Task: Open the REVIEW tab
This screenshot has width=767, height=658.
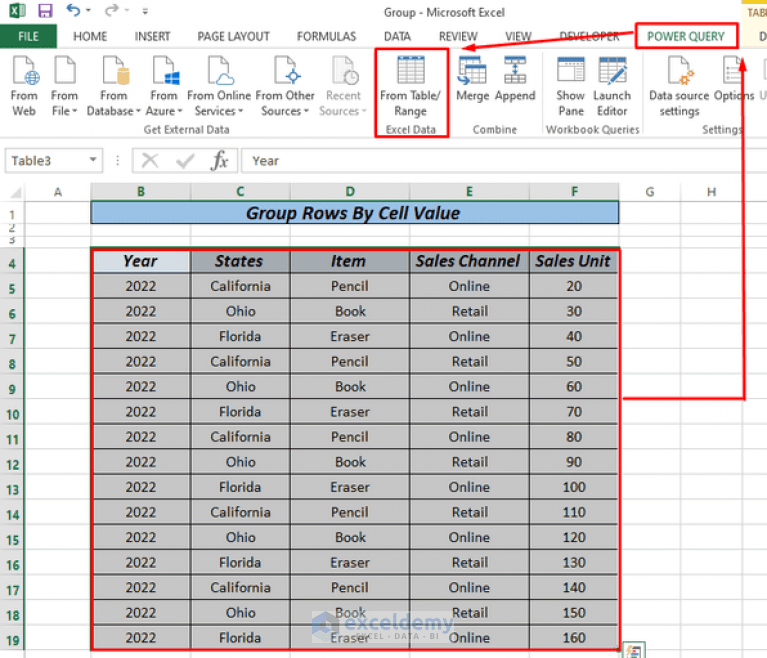Action: pos(458,36)
